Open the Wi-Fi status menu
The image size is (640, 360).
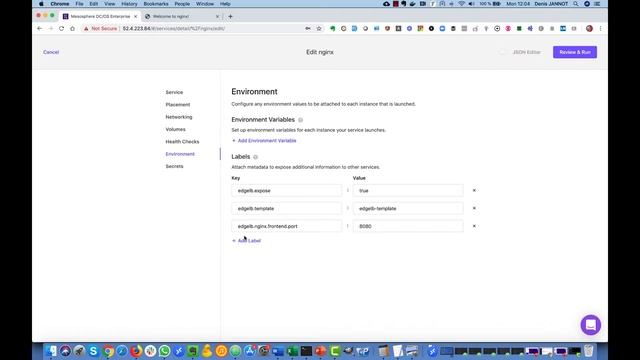point(461,4)
